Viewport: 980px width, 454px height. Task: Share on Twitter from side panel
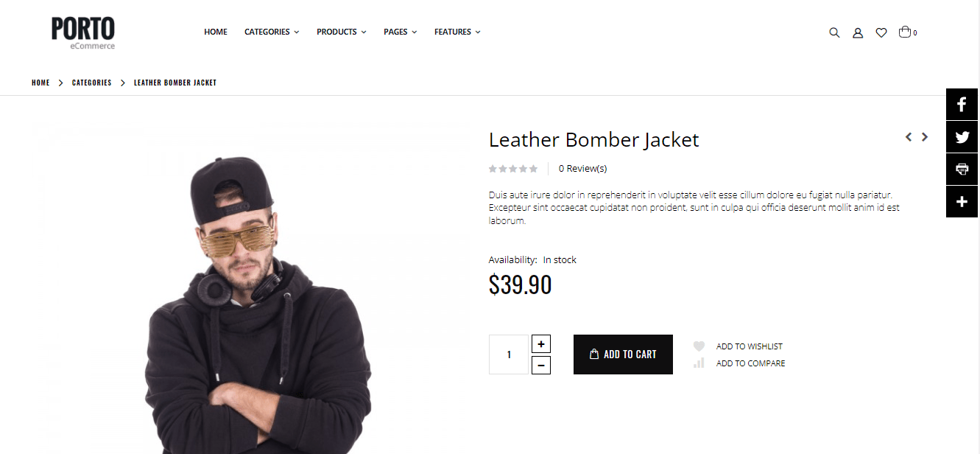pos(962,136)
